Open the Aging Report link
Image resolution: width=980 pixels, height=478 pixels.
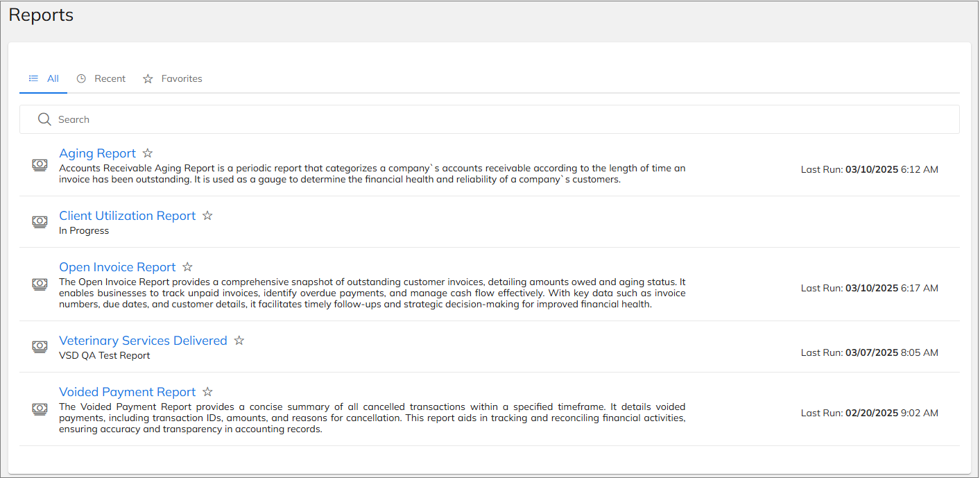pos(98,153)
